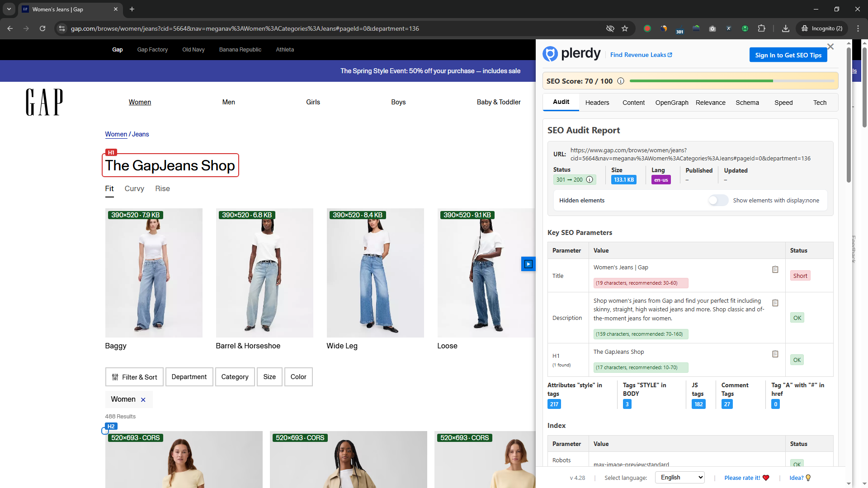Viewport: 868px width, 488px height.
Task: Copy the H1 value using clipboard icon
Action: 775,354
